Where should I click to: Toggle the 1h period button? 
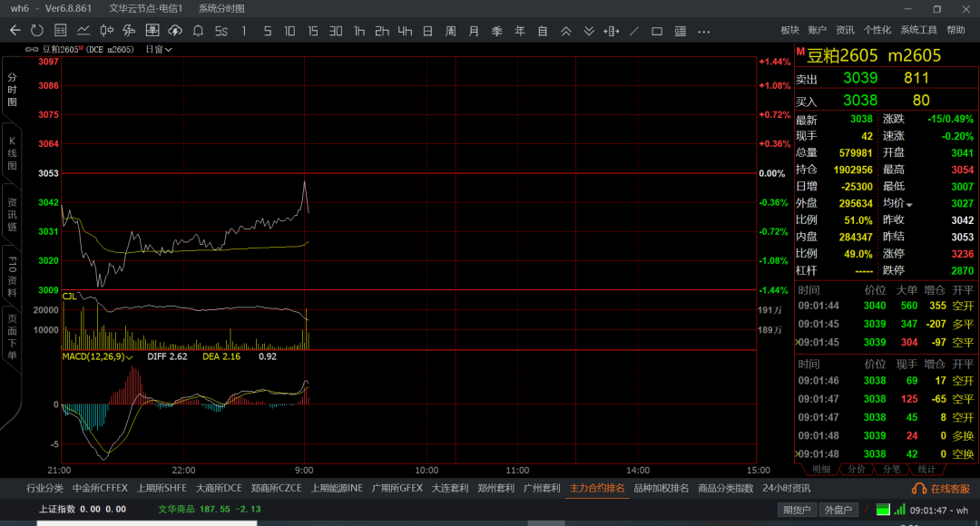[358, 31]
